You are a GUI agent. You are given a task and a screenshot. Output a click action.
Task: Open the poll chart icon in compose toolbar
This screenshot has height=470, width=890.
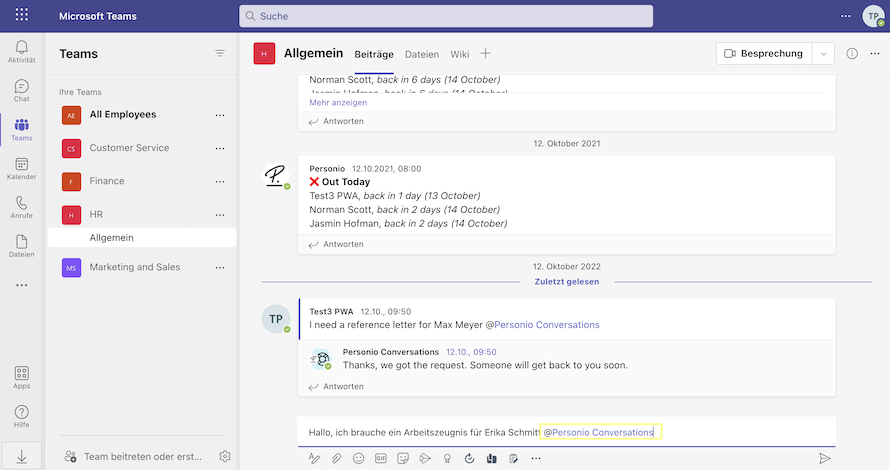click(x=492, y=458)
